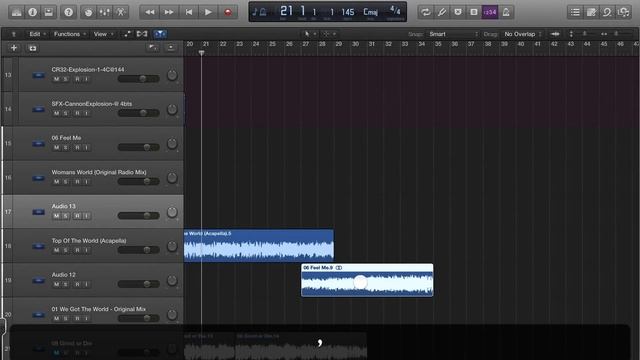This screenshot has height=360, width=640.
Task: Show the Global Tracks button
Action: click(x=153, y=48)
